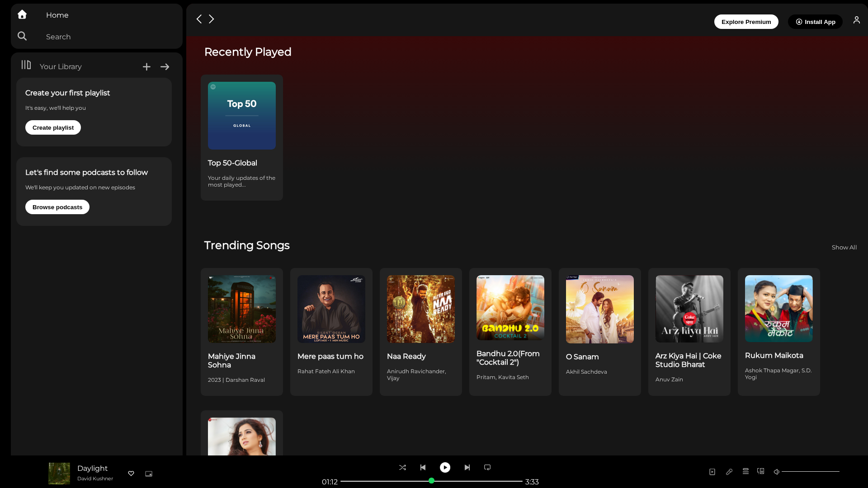Screen dimensions: 868x488
Task: Click Anirudh Ravichander, Vijay artist text
Action: point(416,375)
